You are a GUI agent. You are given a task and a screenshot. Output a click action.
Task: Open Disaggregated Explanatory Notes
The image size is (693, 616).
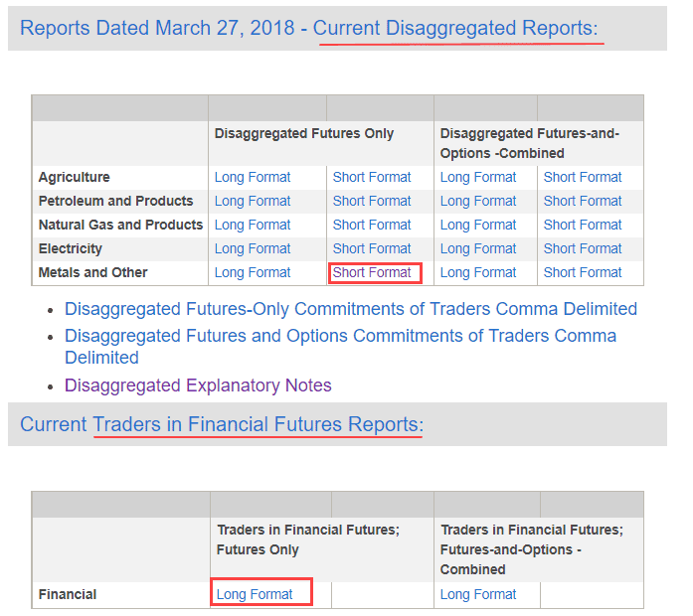198,385
